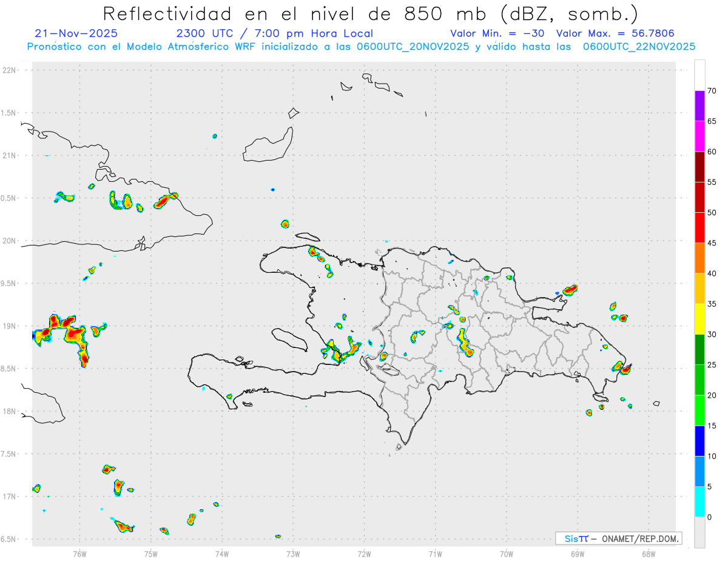Click the '15' value on the colorbar scale
728x562 pixels.
(x=712, y=426)
